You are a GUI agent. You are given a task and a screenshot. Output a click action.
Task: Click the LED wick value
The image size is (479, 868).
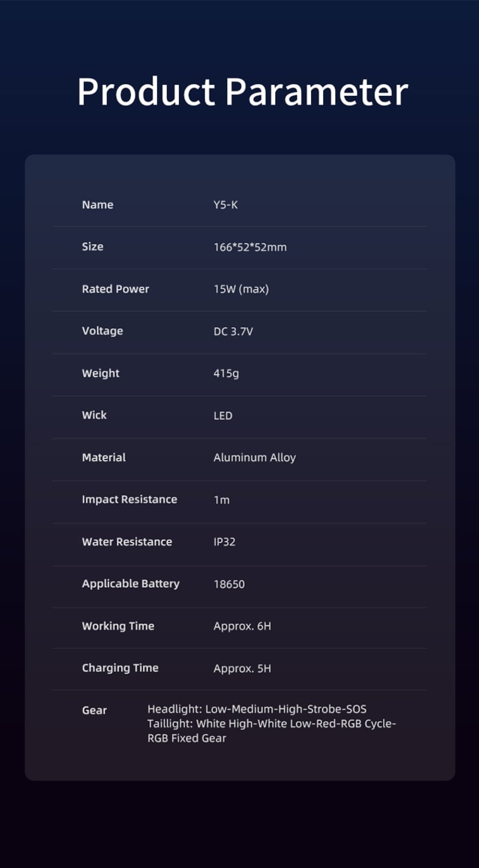tap(223, 415)
